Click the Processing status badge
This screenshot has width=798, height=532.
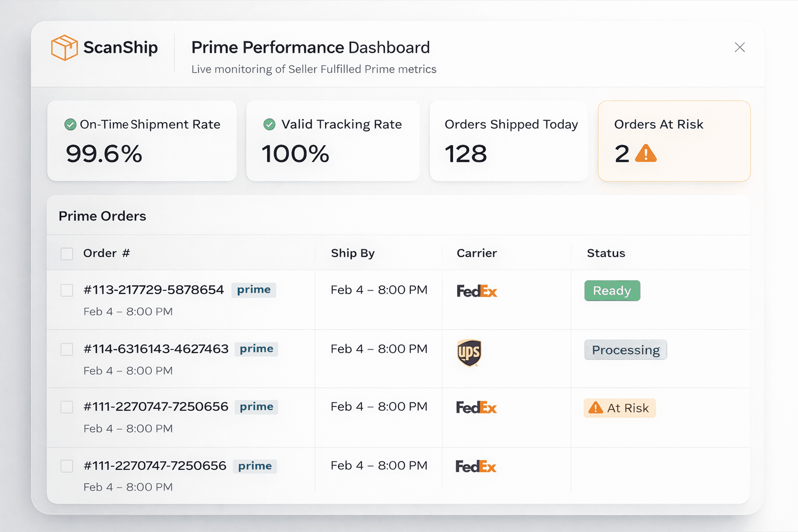point(626,350)
